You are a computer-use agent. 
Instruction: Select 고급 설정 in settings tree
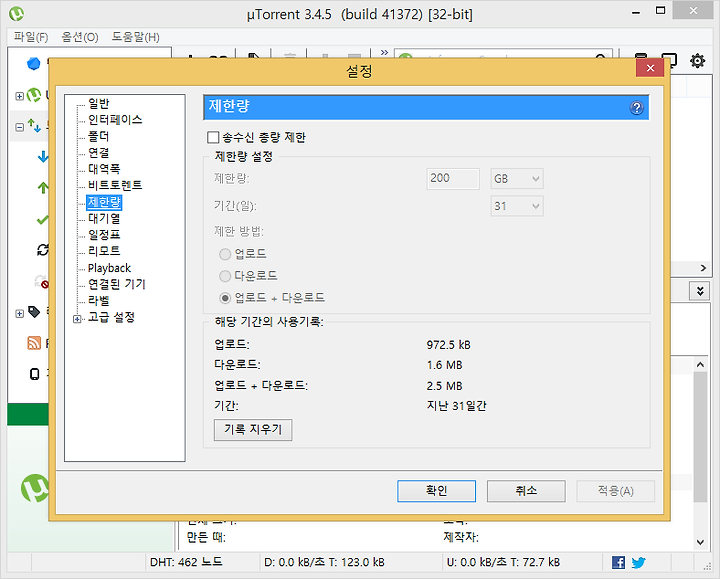click(112, 317)
